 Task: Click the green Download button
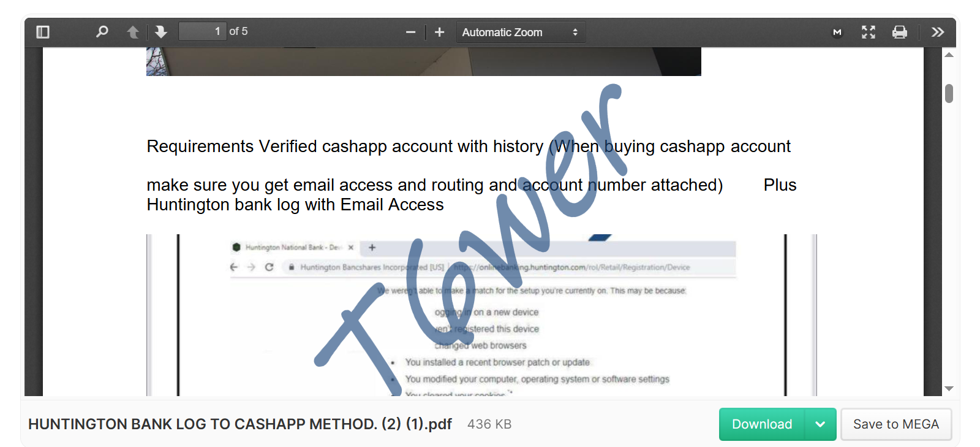coord(762,424)
